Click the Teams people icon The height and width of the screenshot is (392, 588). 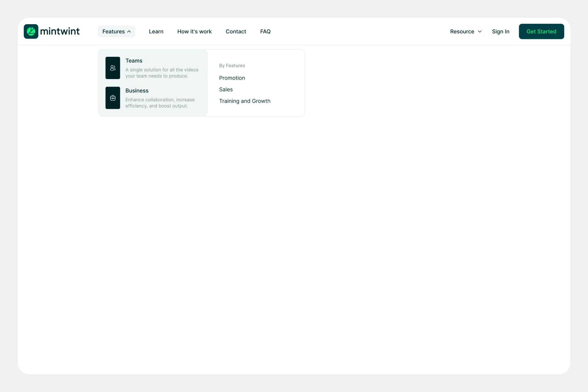pyautogui.click(x=113, y=68)
